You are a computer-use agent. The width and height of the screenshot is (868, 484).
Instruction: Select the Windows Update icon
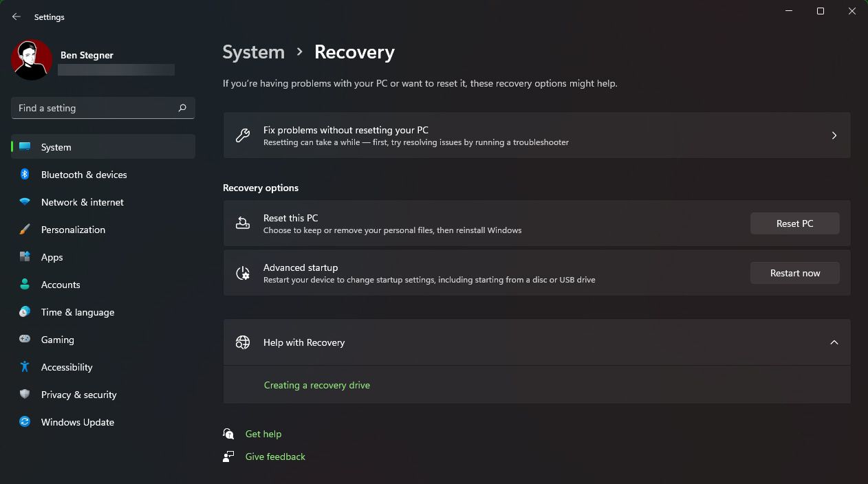[25, 422]
